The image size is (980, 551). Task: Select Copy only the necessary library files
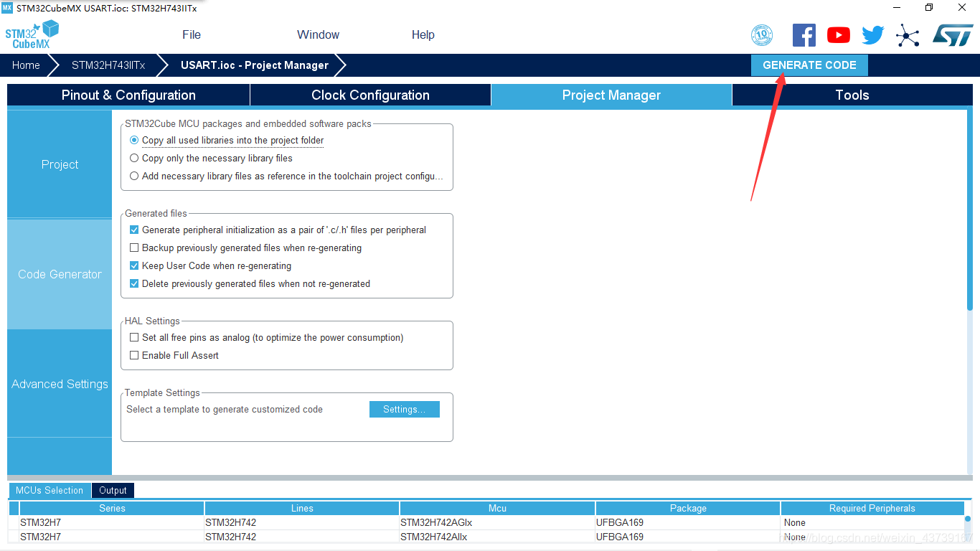[x=134, y=158]
